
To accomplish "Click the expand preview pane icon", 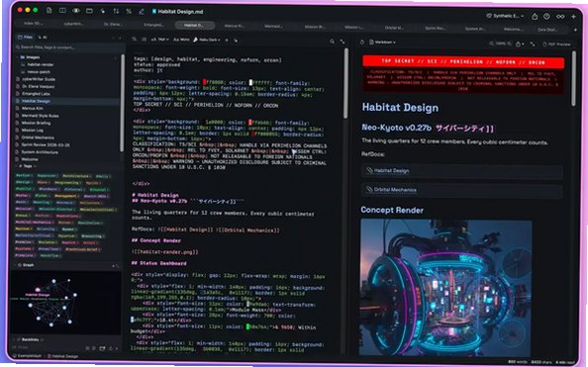I will 533,45.
